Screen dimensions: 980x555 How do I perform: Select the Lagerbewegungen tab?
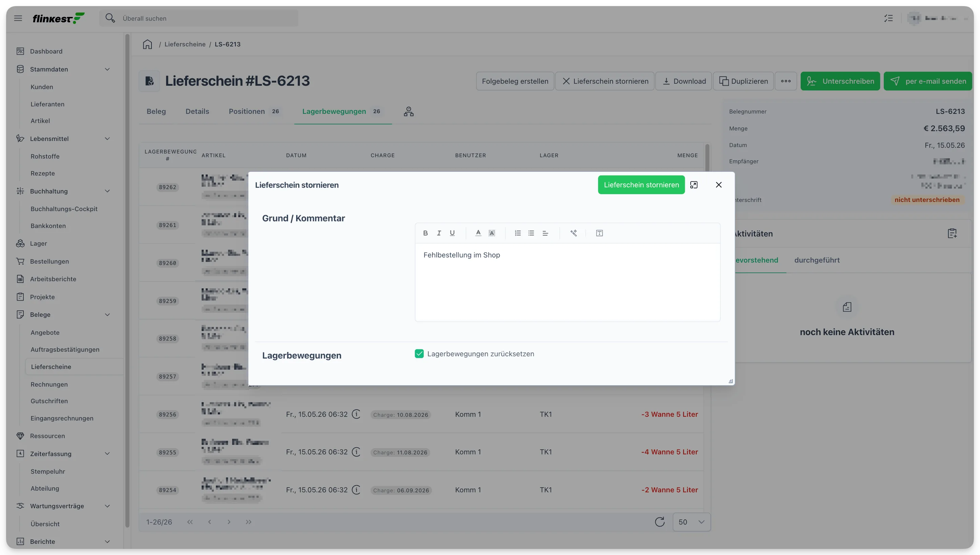[342, 111]
